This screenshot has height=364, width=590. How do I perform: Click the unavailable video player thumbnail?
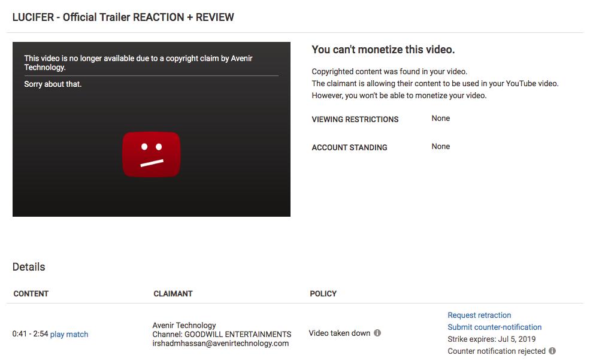[152, 129]
